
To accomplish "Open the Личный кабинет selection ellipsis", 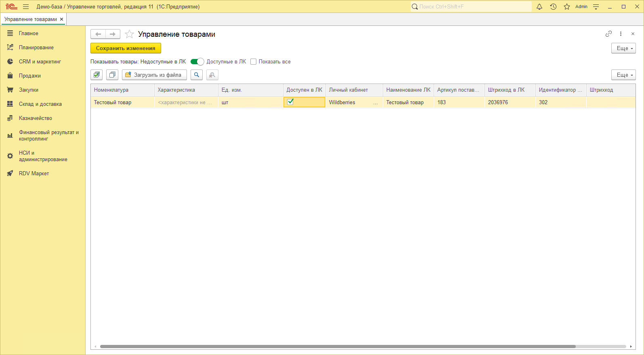I will 375,103.
